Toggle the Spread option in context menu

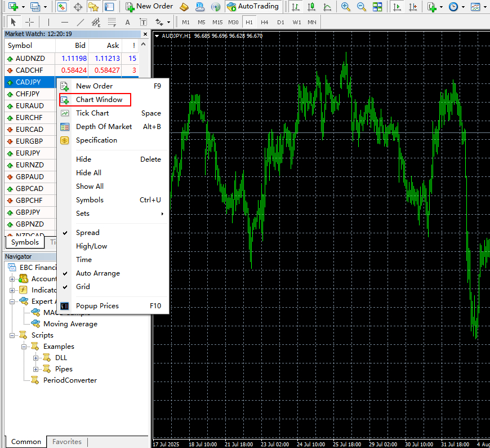tap(87, 233)
